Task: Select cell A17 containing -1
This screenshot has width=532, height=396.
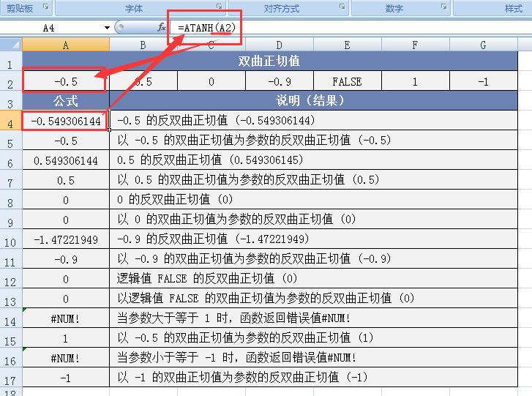Action: [66, 378]
